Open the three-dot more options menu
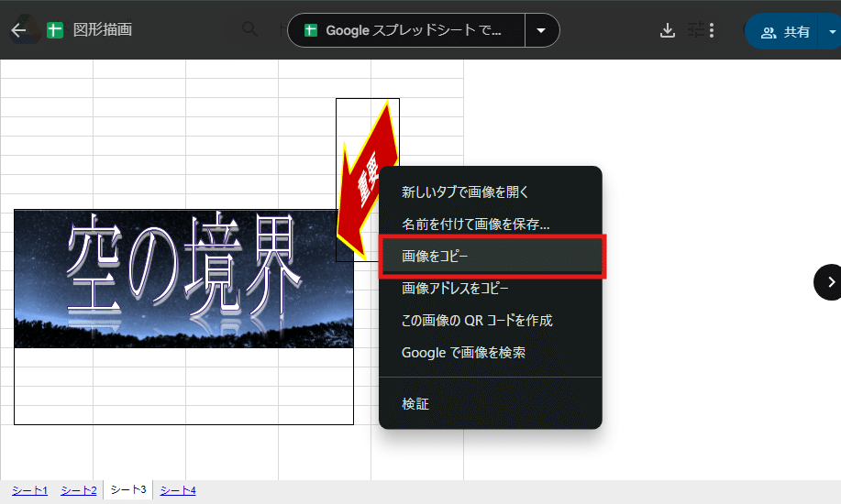The height and width of the screenshot is (504, 841). point(712,30)
